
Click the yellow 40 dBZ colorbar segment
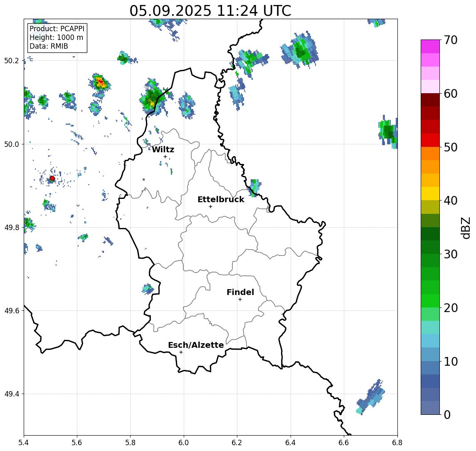(430, 193)
